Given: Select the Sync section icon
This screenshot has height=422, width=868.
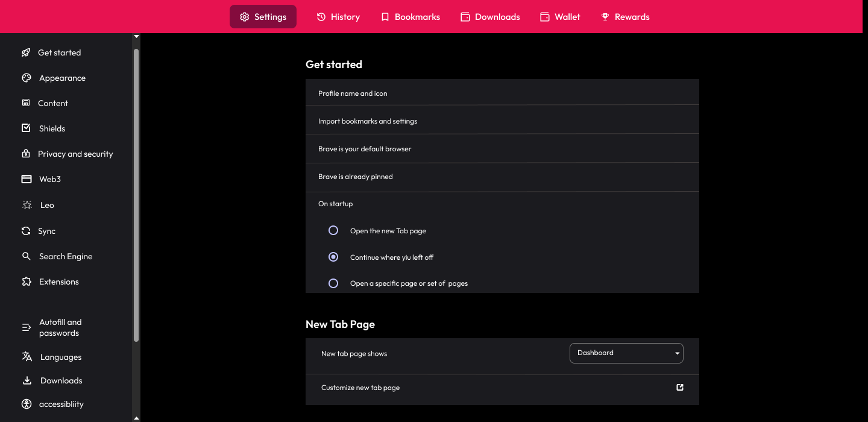Looking at the screenshot, I should coord(26,231).
